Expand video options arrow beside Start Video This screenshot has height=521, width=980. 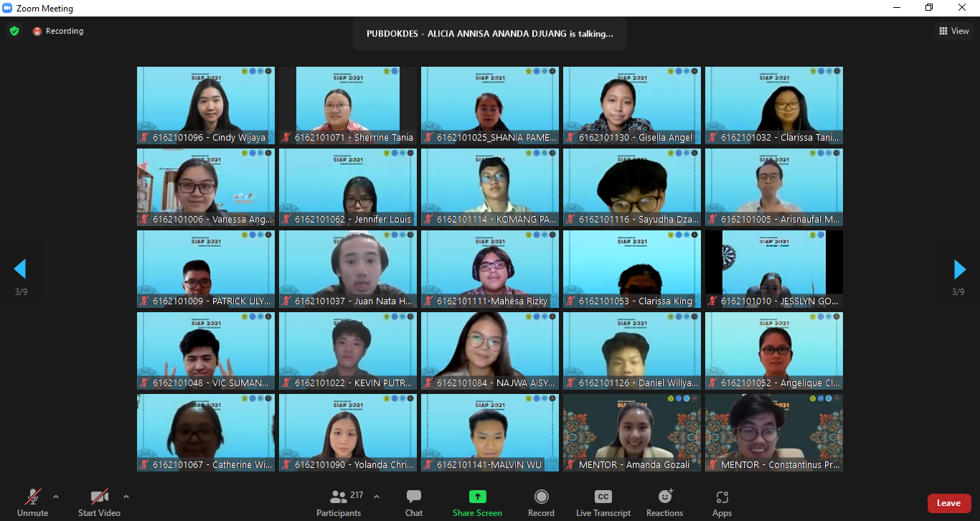tap(126, 497)
